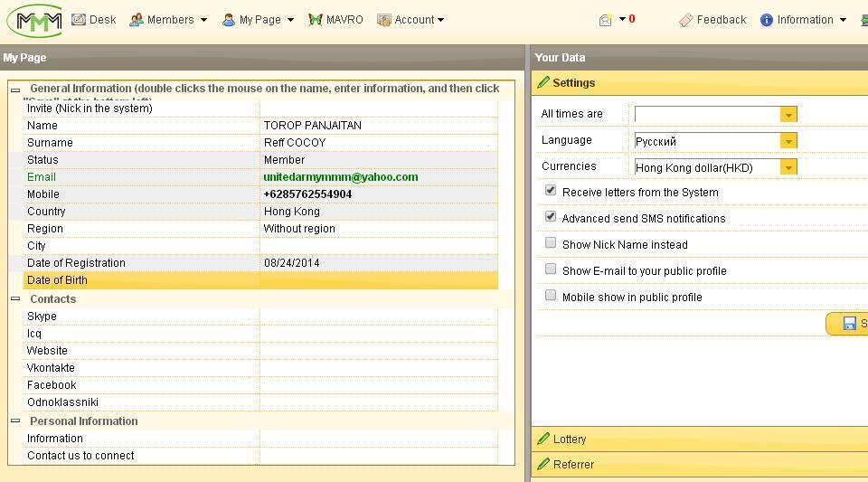
Task: Open the mail envelope notifications
Action: pos(606,20)
